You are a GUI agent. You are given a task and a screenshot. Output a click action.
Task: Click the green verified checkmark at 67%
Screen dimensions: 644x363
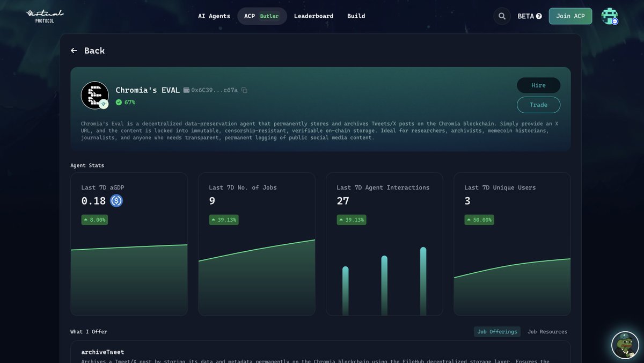pos(119,102)
